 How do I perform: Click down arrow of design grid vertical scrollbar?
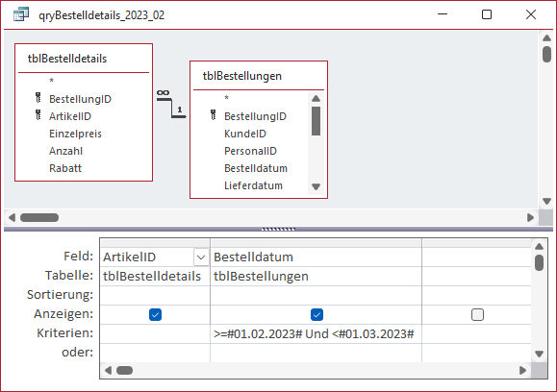click(x=540, y=354)
